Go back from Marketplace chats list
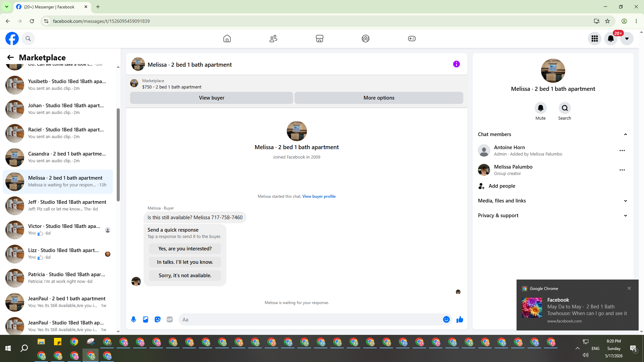 coord(10,58)
